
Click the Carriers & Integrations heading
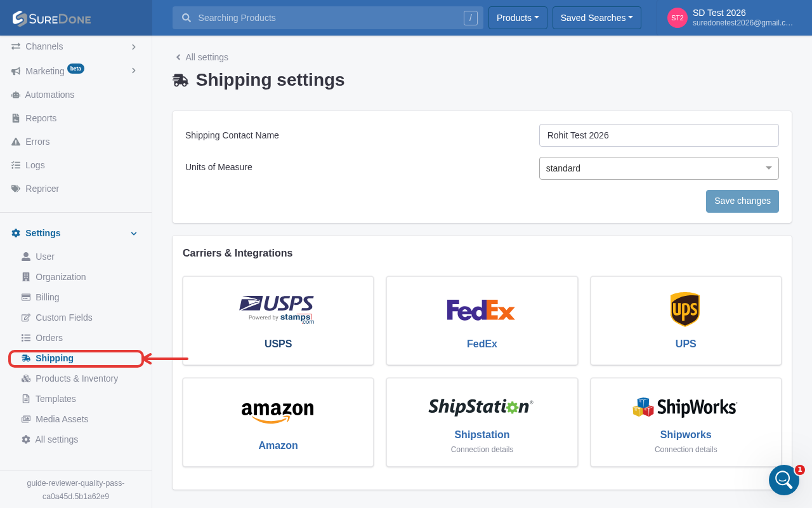point(237,253)
